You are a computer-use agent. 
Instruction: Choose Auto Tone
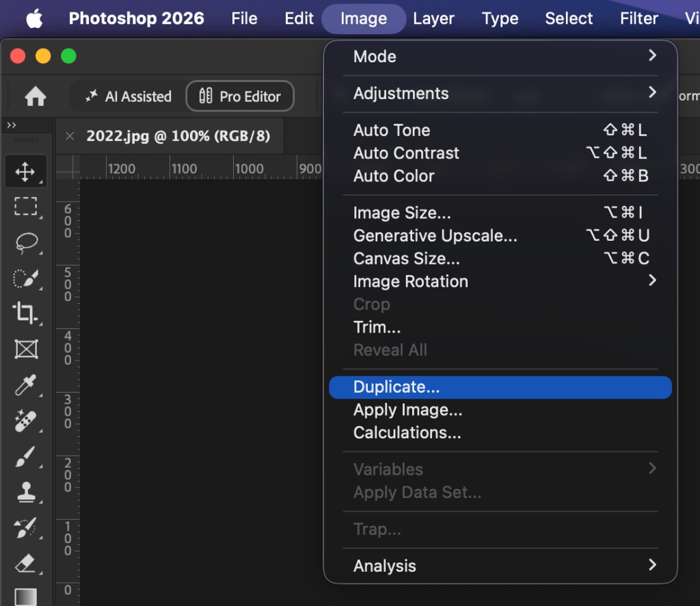(500, 130)
